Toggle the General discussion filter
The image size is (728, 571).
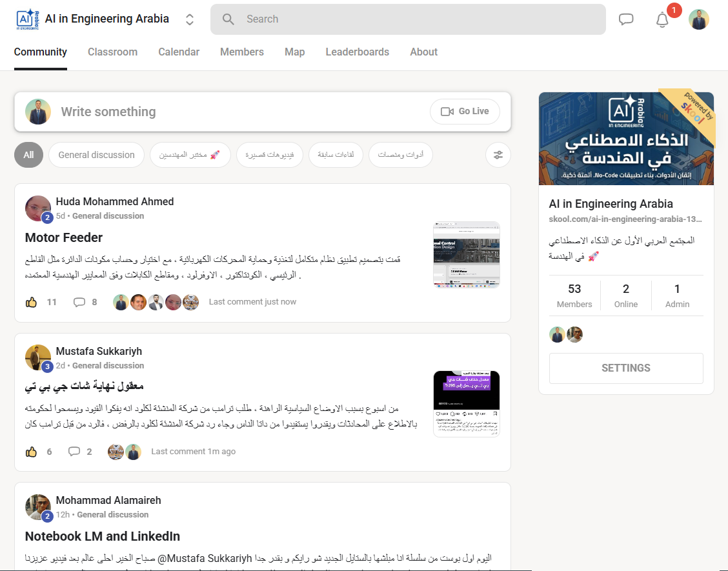click(96, 155)
